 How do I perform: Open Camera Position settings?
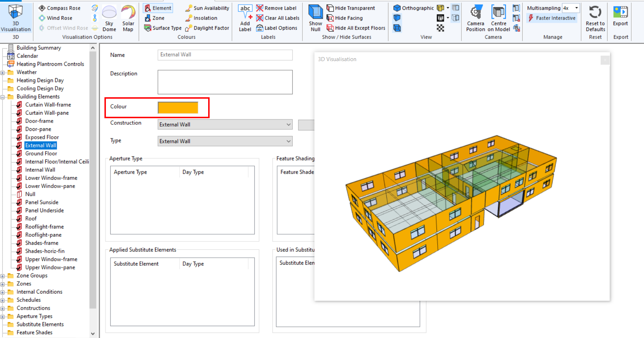click(476, 18)
